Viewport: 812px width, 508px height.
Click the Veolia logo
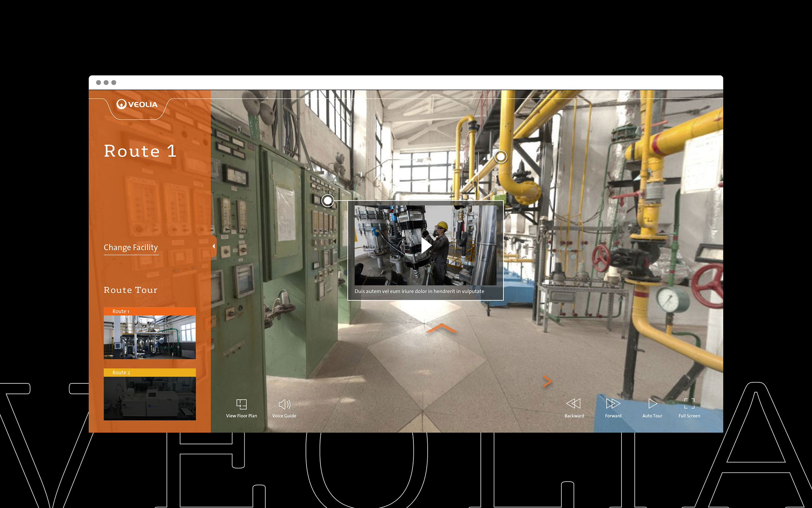137,104
